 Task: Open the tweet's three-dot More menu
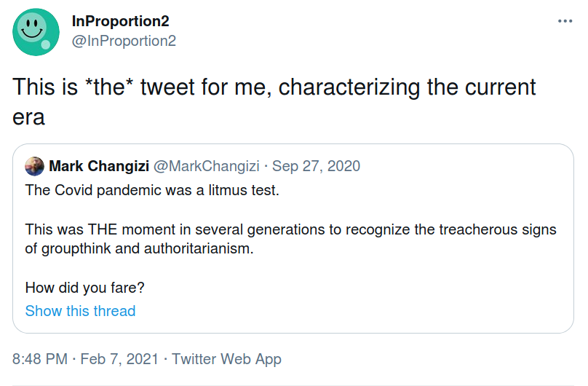565,21
